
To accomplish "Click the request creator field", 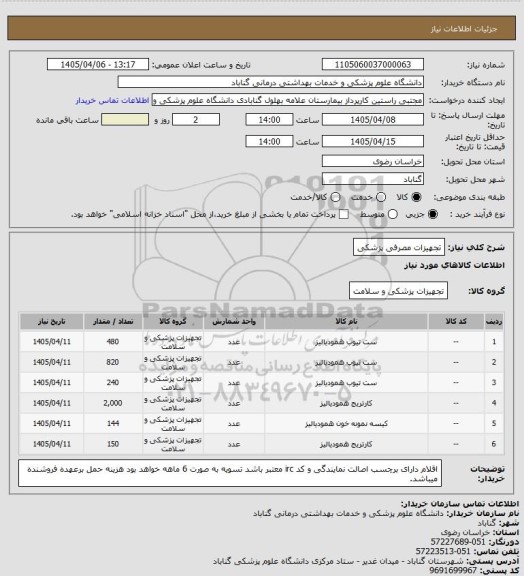I will (288, 100).
